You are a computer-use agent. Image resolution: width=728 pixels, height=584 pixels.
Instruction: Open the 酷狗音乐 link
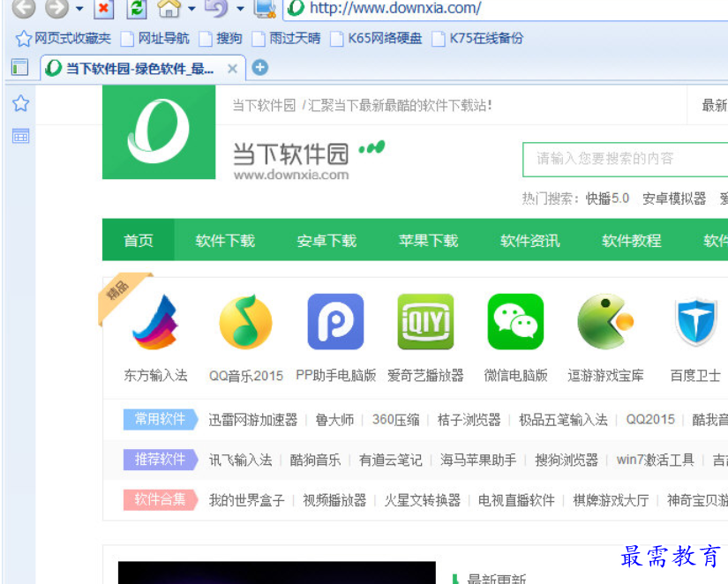[315, 460]
